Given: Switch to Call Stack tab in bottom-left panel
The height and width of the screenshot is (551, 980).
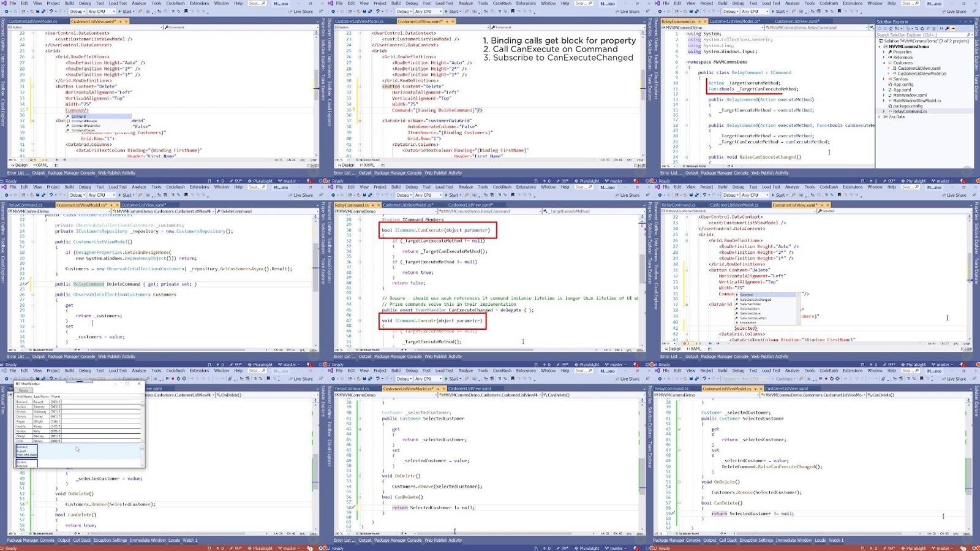Looking at the screenshot, I should click(81, 541).
